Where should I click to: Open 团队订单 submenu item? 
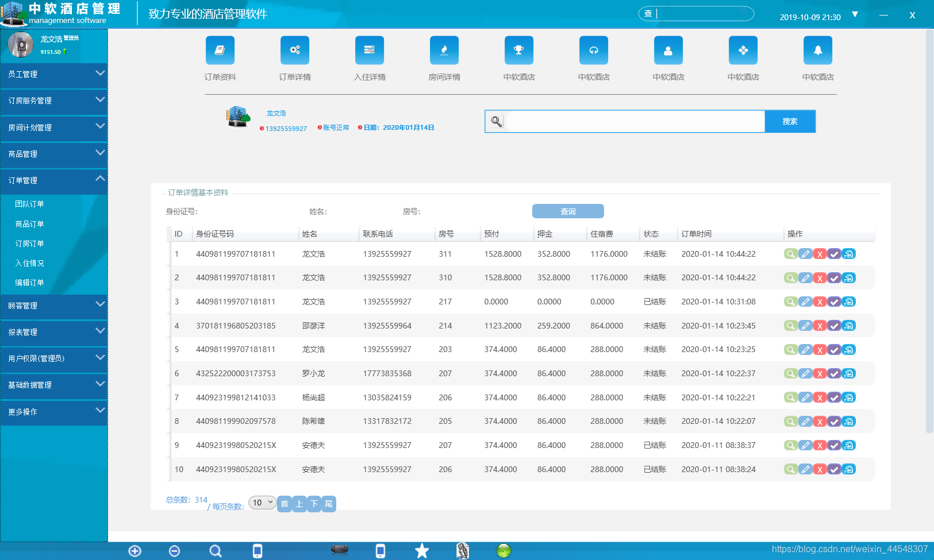point(29,204)
